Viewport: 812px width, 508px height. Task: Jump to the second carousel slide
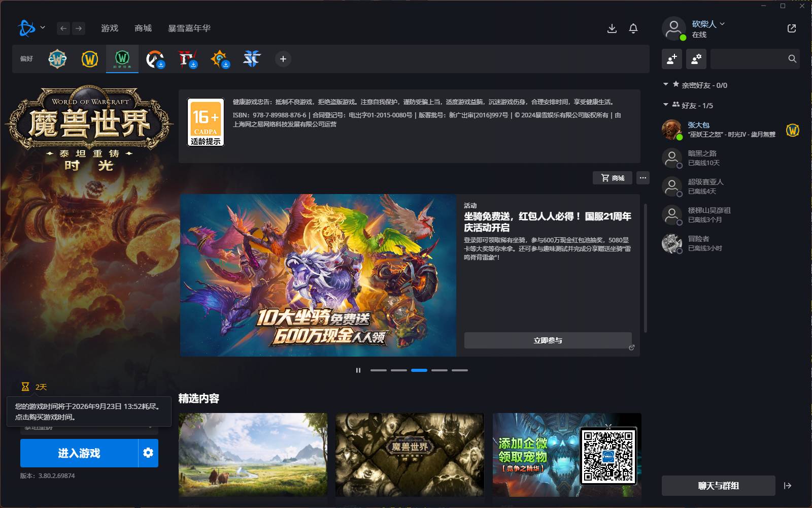coord(399,370)
